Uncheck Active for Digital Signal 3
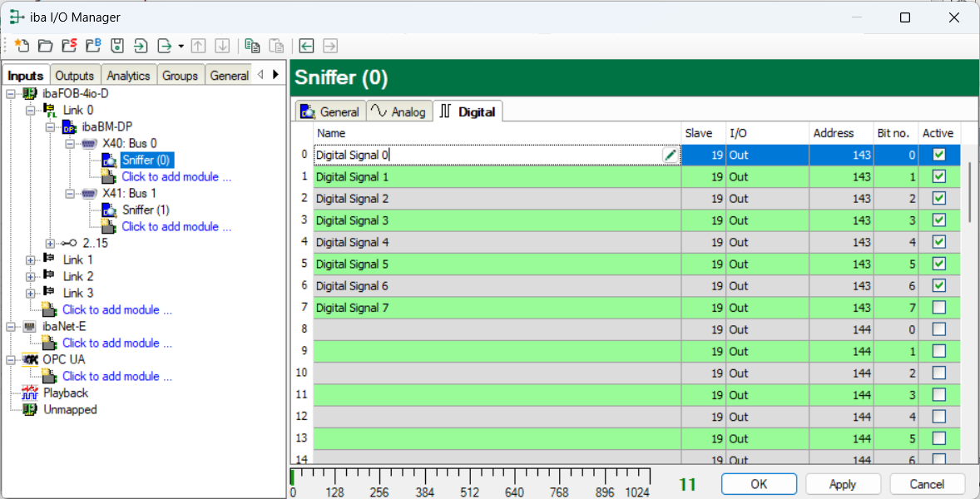Screen dimensions: 980x499 point(939,220)
